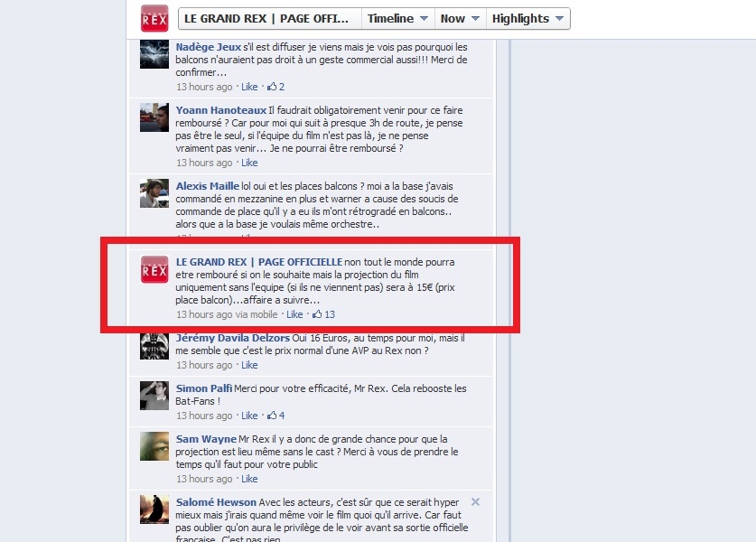Open Alexis Maille's profile name link
This screenshot has height=542, width=756.
[x=208, y=186]
